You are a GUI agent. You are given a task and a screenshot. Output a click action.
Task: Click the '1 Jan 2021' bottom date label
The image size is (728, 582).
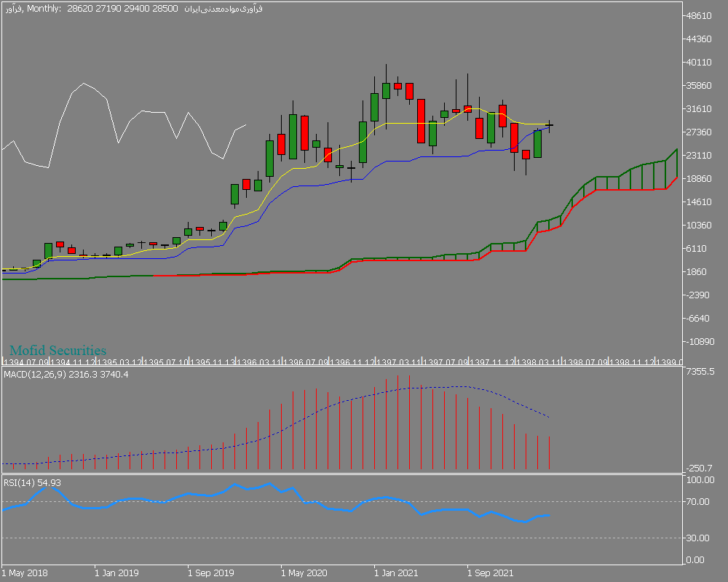tap(397, 573)
